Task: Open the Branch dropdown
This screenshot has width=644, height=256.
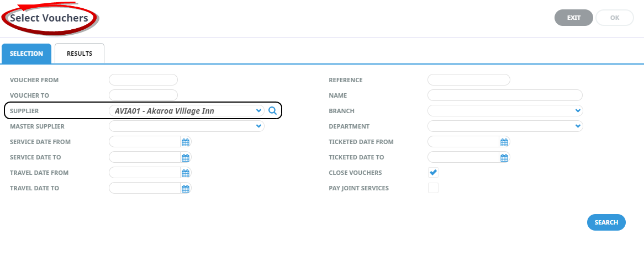Action: (x=577, y=111)
